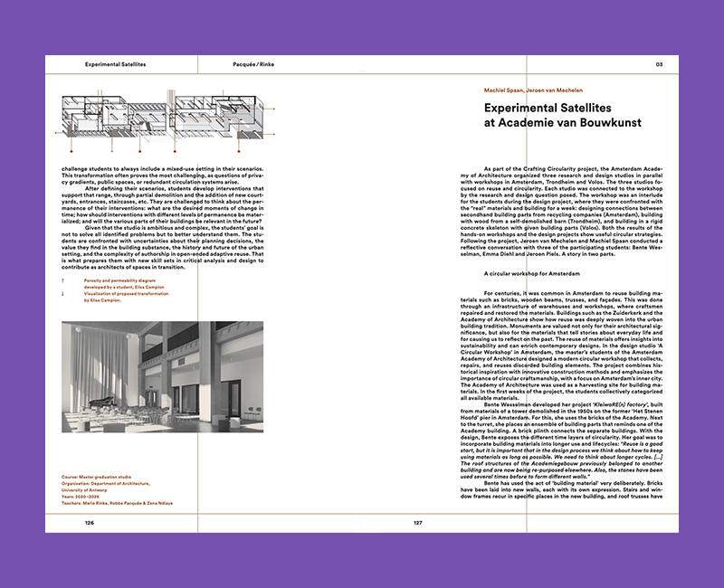Click the down arrow caption marker
The width and height of the screenshot is (724, 588).
(62, 293)
